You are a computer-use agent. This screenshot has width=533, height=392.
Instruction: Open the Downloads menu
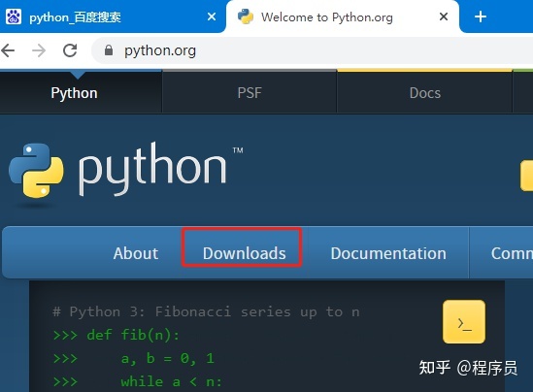(x=244, y=253)
